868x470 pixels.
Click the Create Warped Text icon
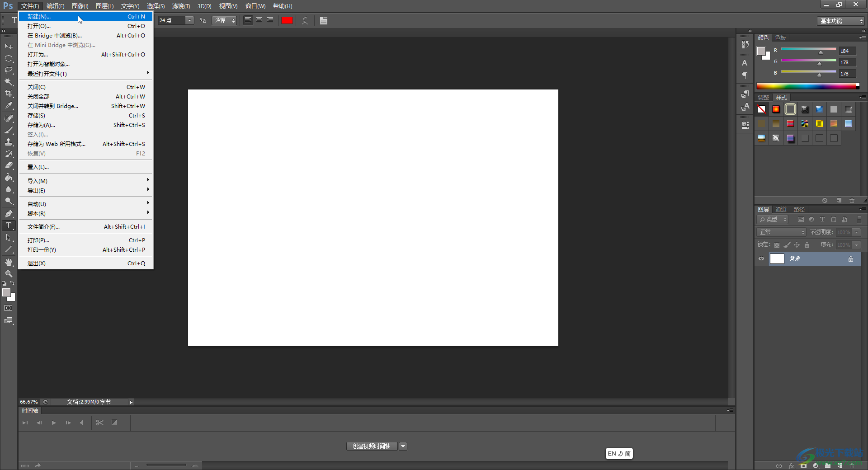(305, 20)
